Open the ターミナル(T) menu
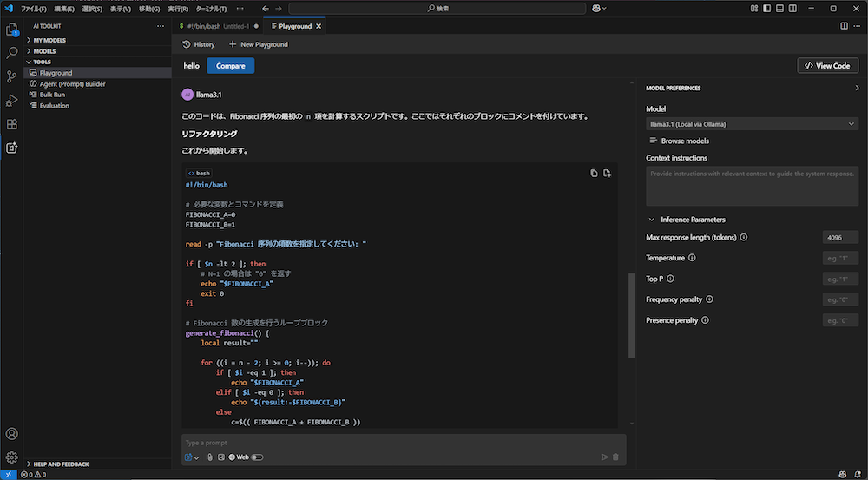The image size is (868, 480). click(x=210, y=8)
